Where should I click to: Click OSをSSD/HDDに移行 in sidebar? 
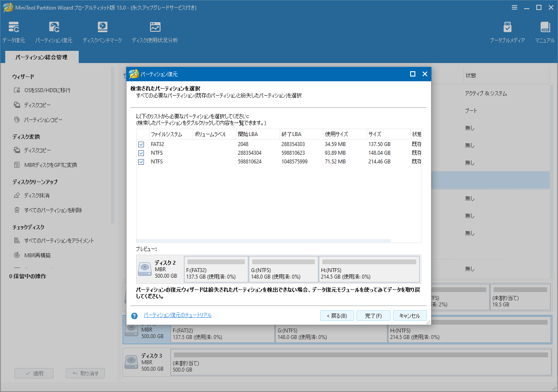[47, 90]
